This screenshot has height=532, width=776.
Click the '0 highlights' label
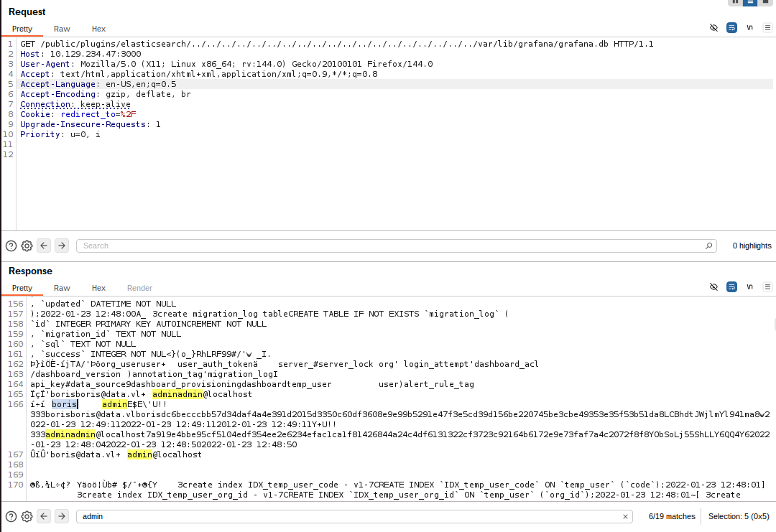click(x=752, y=246)
